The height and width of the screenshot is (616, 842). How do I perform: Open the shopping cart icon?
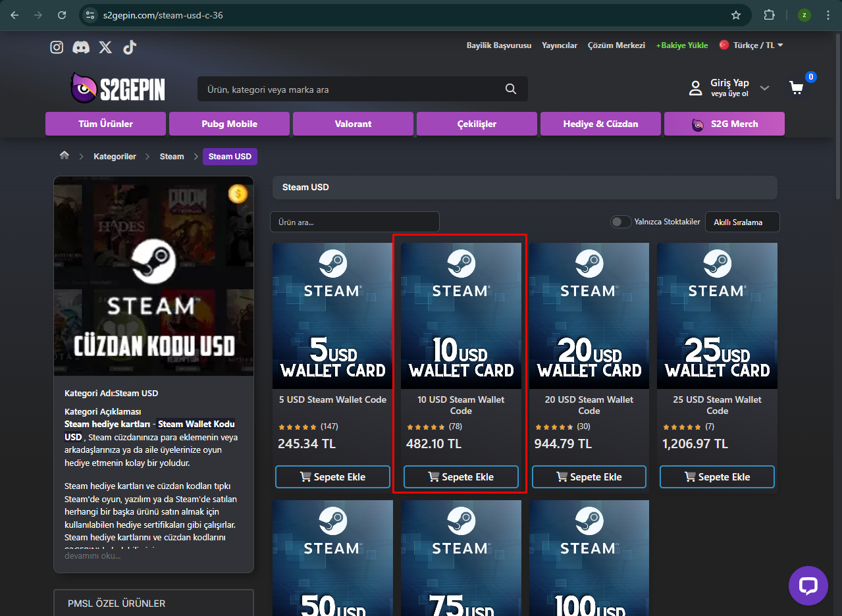point(797,88)
